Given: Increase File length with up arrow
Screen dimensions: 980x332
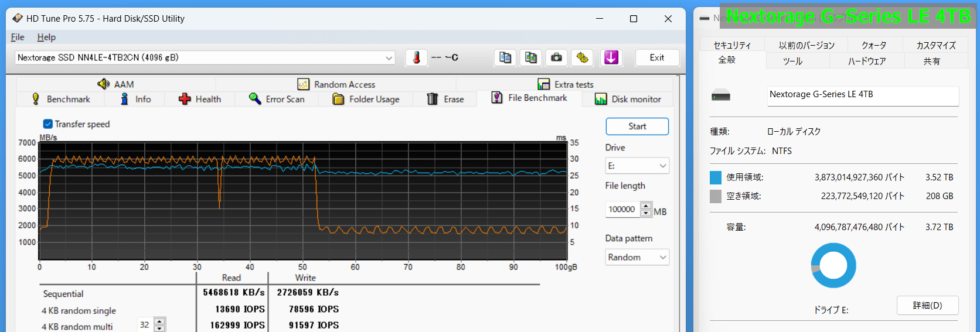Looking at the screenshot, I should pyautogui.click(x=646, y=206).
